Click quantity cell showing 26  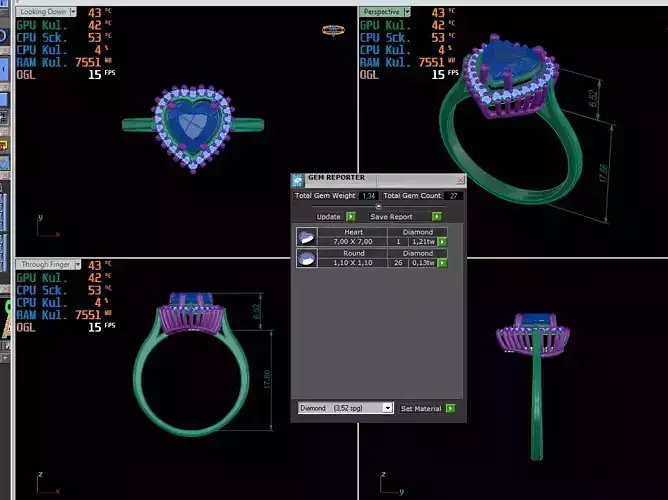[x=398, y=263]
